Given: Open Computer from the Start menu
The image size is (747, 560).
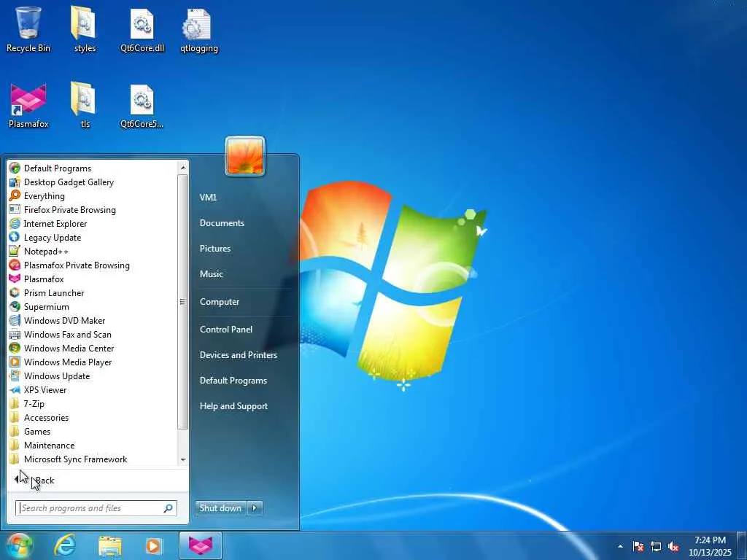Looking at the screenshot, I should [x=220, y=301].
